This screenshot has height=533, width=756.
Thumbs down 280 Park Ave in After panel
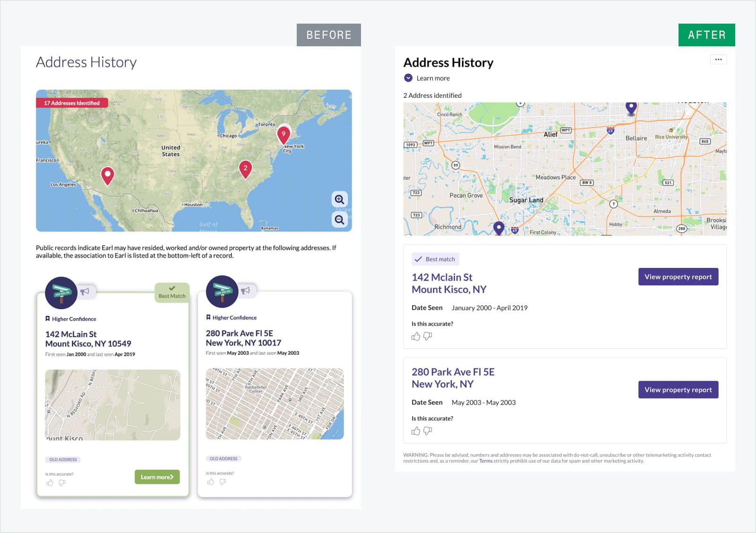coord(428,431)
